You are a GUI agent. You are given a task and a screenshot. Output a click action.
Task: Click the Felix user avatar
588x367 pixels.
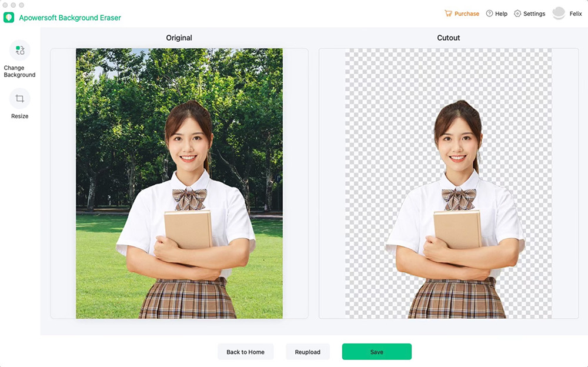(559, 14)
